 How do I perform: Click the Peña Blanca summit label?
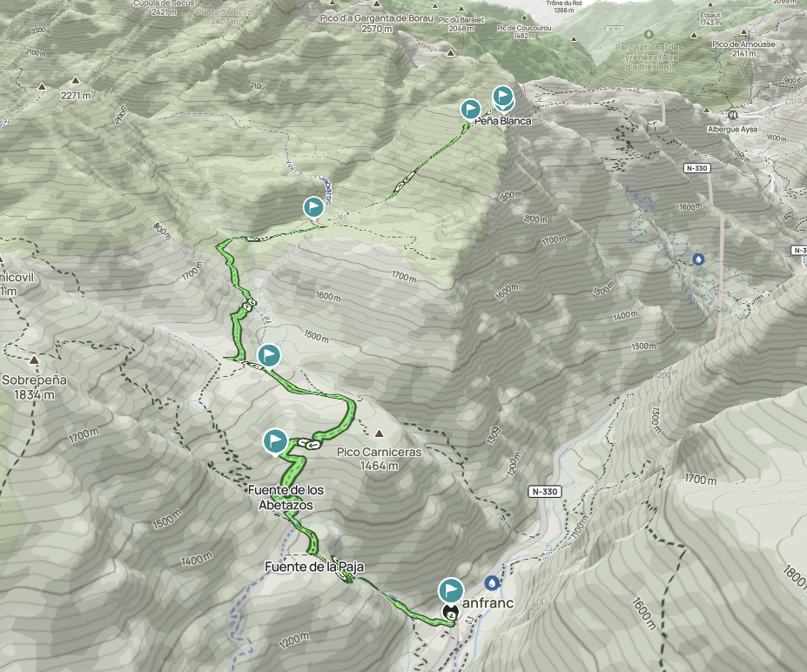(503, 121)
